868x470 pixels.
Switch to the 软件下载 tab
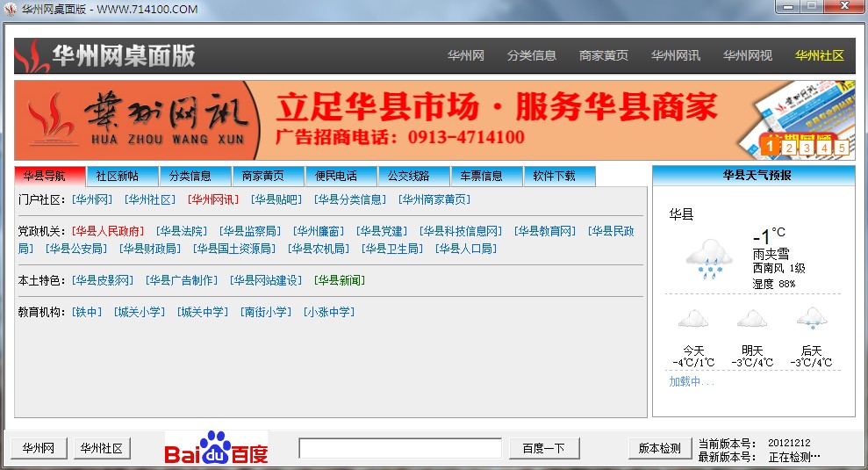click(x=560, y=177)
